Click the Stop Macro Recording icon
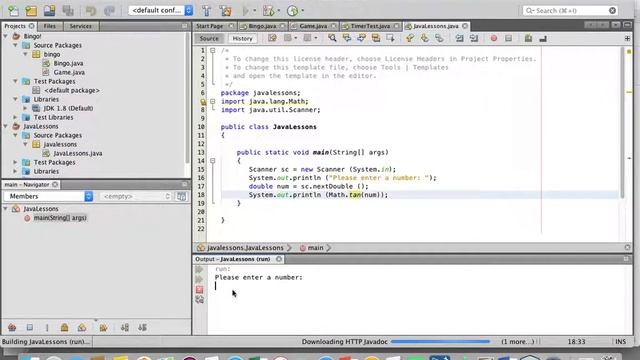This screenshot has width=640, height=360. point(508,38)
